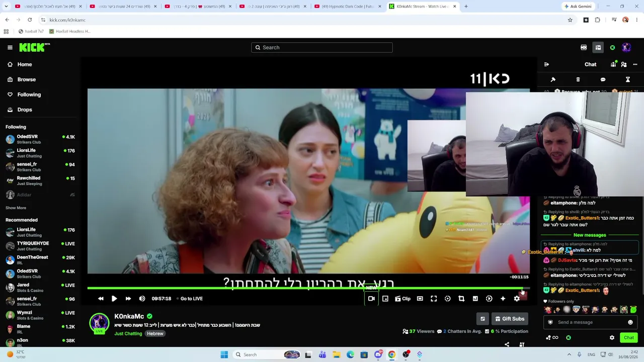The width and height of the screenshot is (644, 362).
Task: Open DeenTheGreat recommended channel
Action: point(40,260)
